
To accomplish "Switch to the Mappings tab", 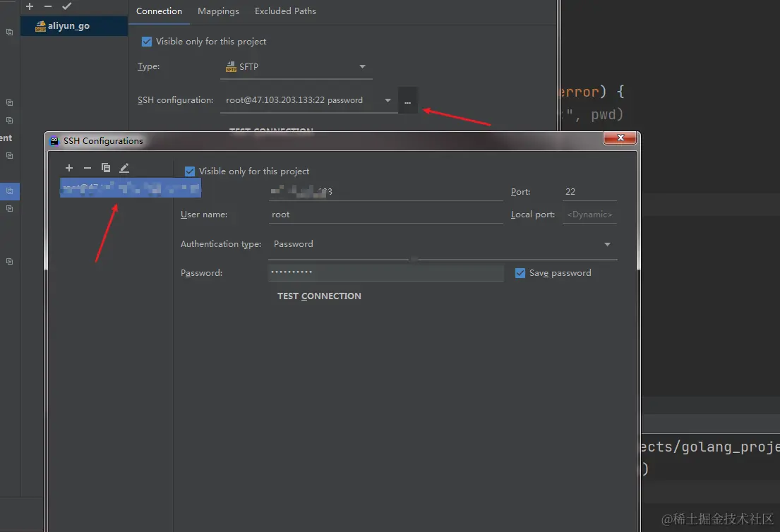I will 218,11.
